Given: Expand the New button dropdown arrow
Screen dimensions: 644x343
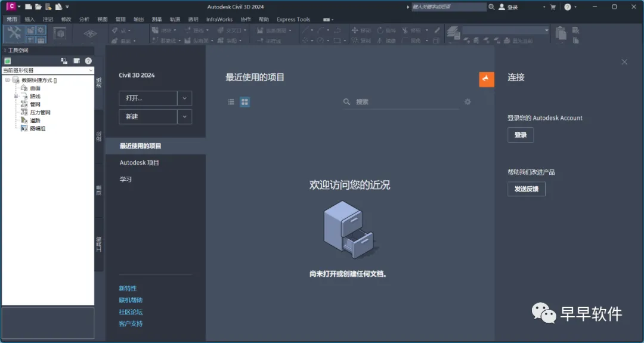Looking at the screenshot, I should (184, 117).
